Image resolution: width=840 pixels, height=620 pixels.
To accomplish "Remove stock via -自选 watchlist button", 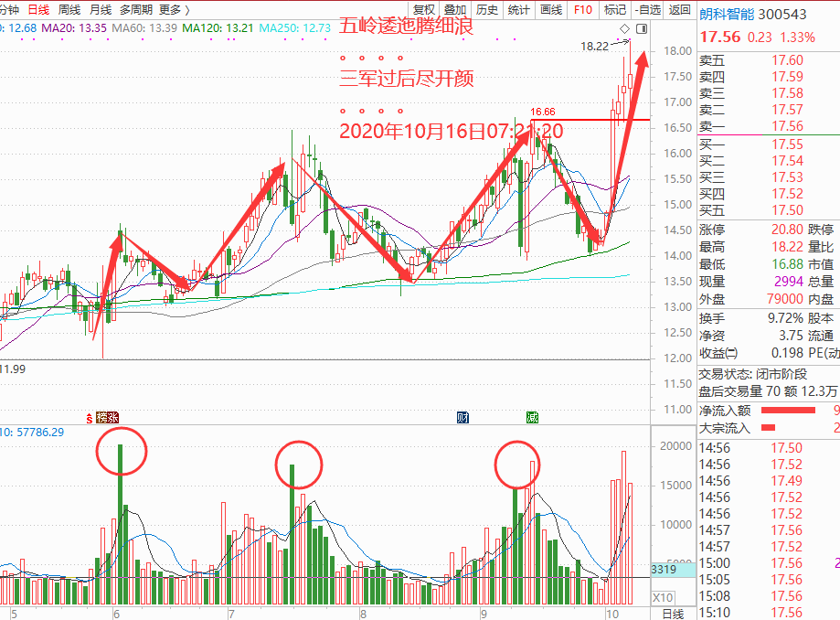I will (x=648, y=10).
